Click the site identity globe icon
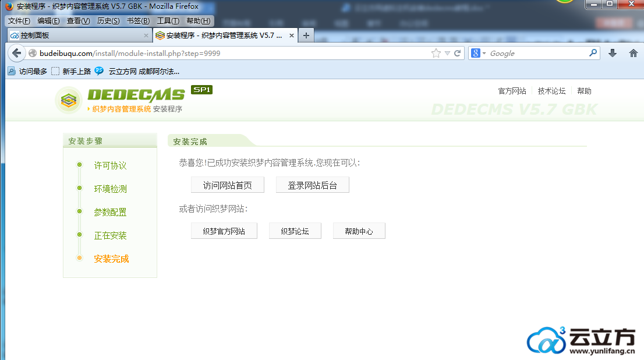The height and width of the screenshot is (360, 644). pos(33,53)
